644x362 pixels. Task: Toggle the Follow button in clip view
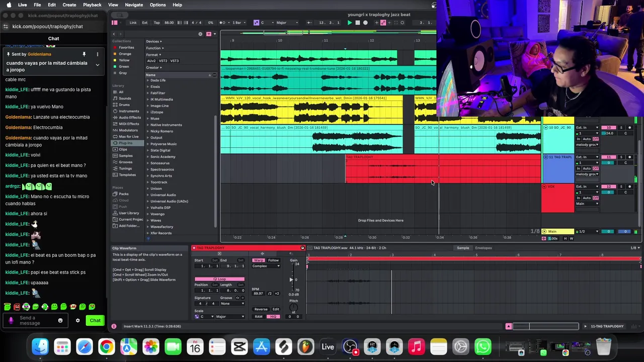(273, 260)
